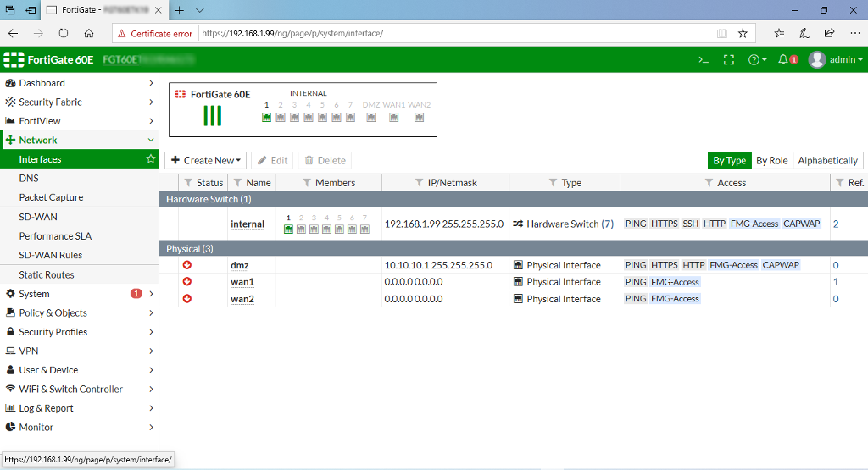
Task: Expand the Dashboard menu
Action: coord(79,83)
